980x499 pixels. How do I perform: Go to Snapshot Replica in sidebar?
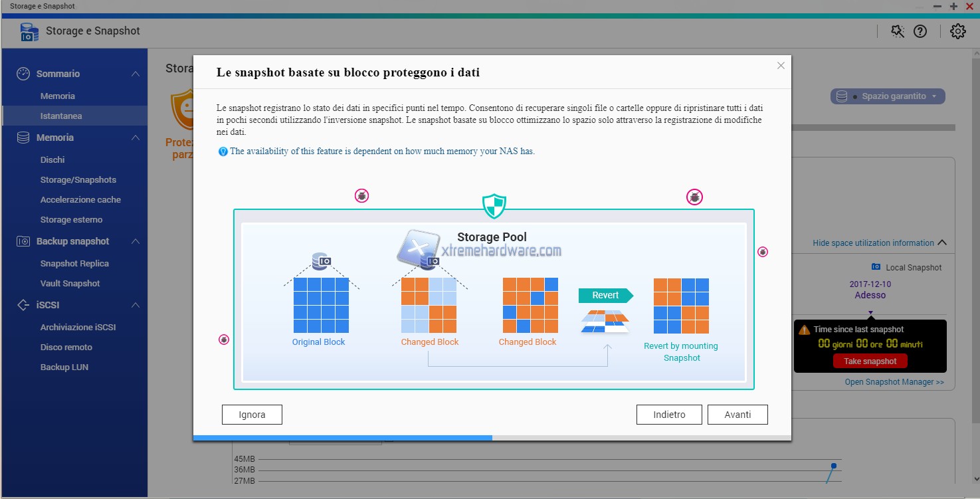click(74, 263)
